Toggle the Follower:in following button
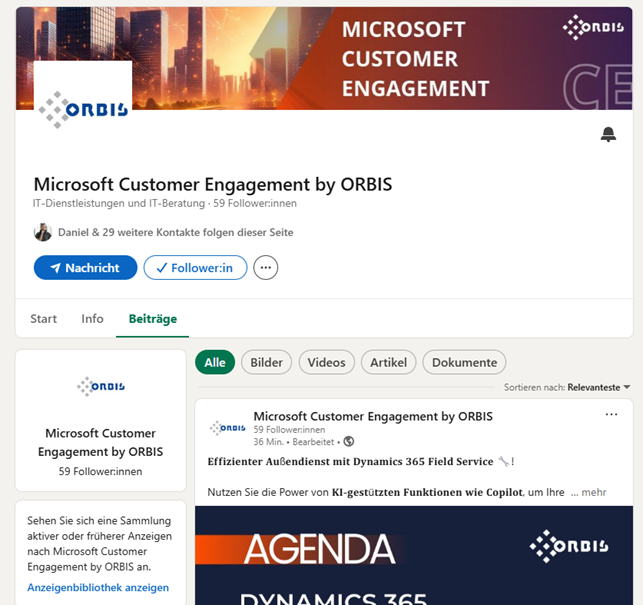643x605 pixels. coord(195,268)
